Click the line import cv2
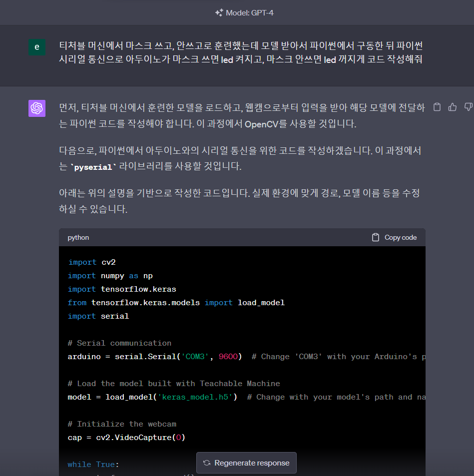This screenshot has height=476, width=474. (92, 262)
